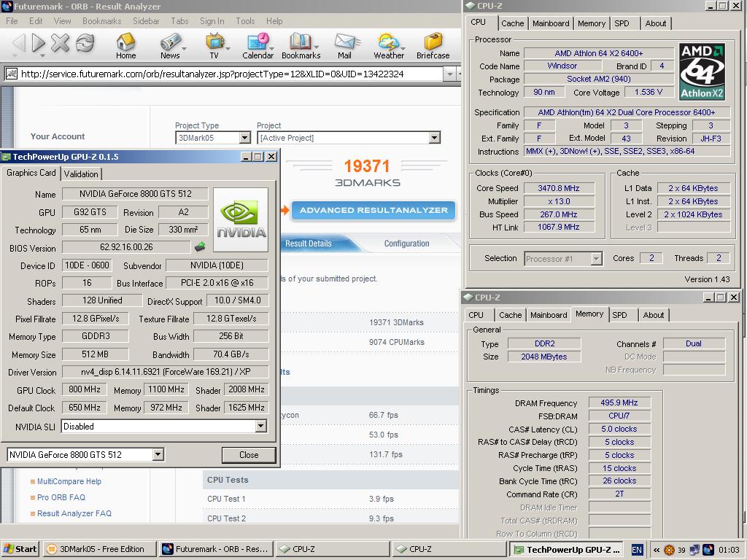Close GPU-Z with the Close button
Screen dimensions: 747x560
click(x=249, y=455)
